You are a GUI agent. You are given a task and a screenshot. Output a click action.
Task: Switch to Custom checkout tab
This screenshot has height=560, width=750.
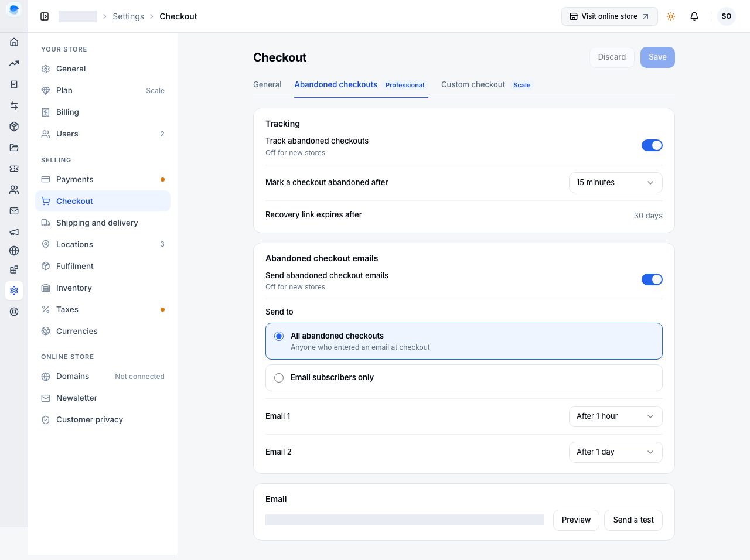coord(487,85)
